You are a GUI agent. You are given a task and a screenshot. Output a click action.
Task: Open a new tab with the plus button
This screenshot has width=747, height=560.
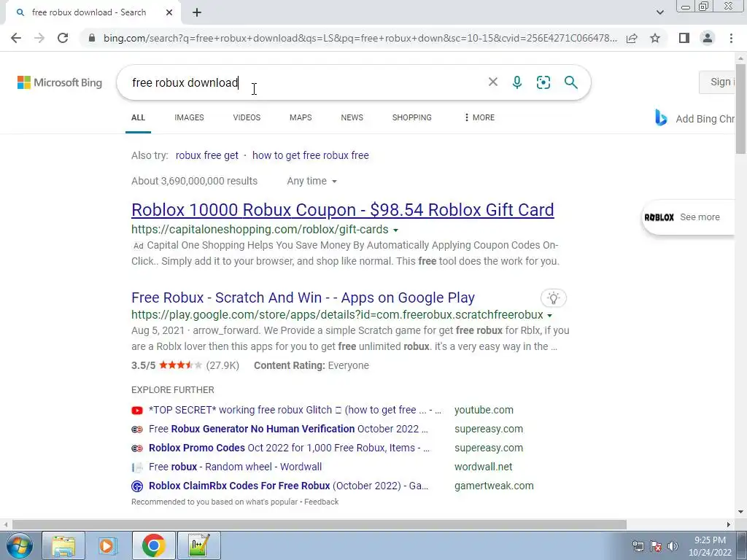point(197,12)
